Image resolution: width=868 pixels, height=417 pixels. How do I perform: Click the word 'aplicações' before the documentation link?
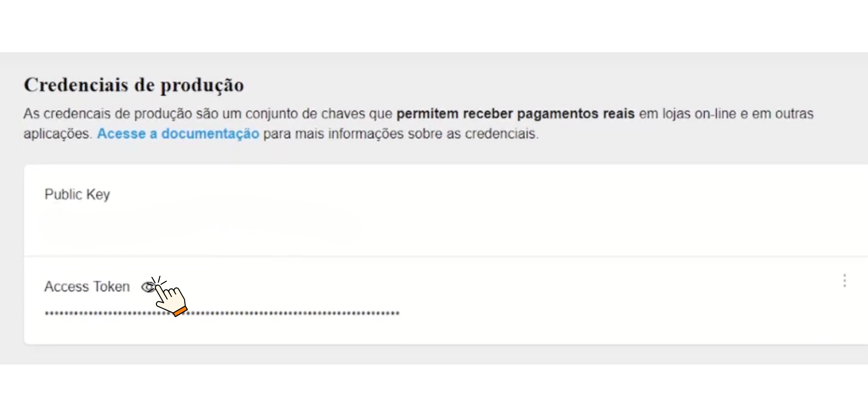click(58, 134)
